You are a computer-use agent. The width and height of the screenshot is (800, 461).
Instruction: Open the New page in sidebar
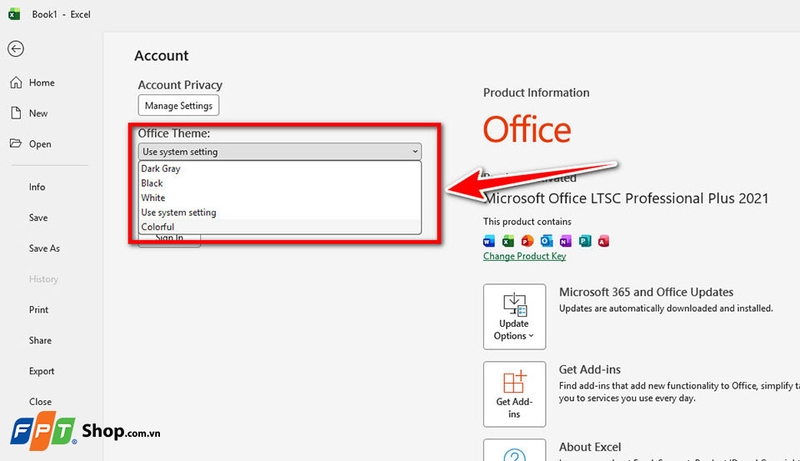(38, 113)
